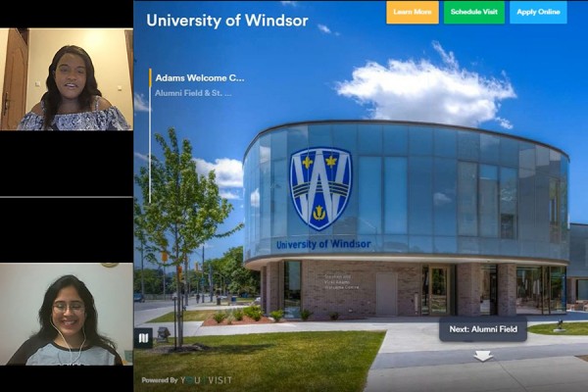Screen dimensions: 588x392
Task: Click the green lawn in the panorama
Action: [265, 358]
